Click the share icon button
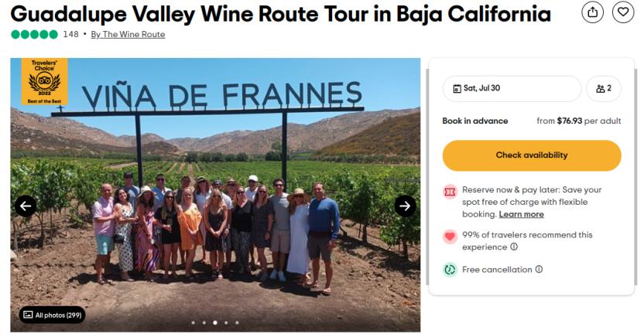Image resolution: width=644 pixels, height=334 pixels. point(592,12)
